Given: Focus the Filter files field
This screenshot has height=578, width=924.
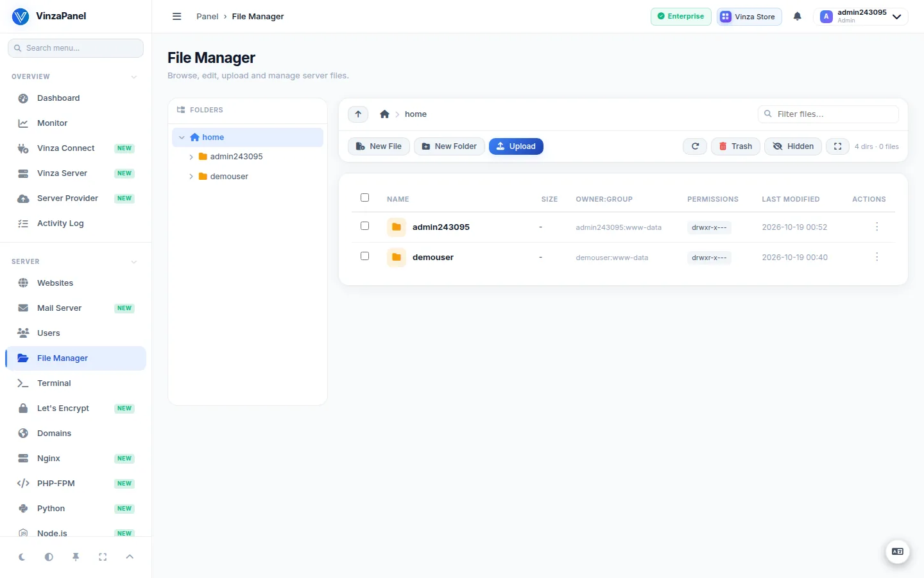Looking at the screenshot, I should click(828, 114).
